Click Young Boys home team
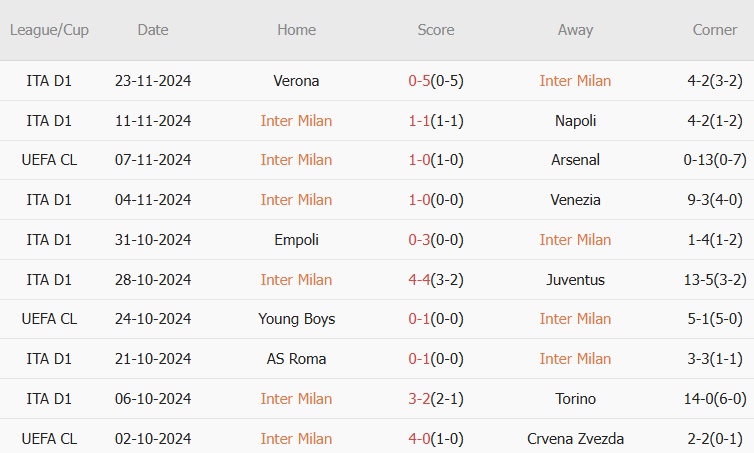754x453 pixels. 296,319
